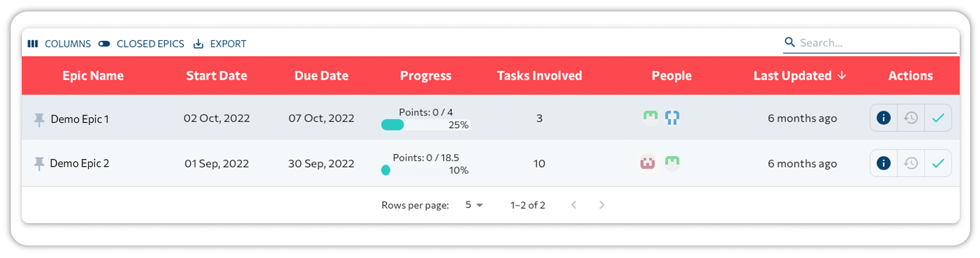Click the pink avatar in Demo Epic 2

coord(648,163)
